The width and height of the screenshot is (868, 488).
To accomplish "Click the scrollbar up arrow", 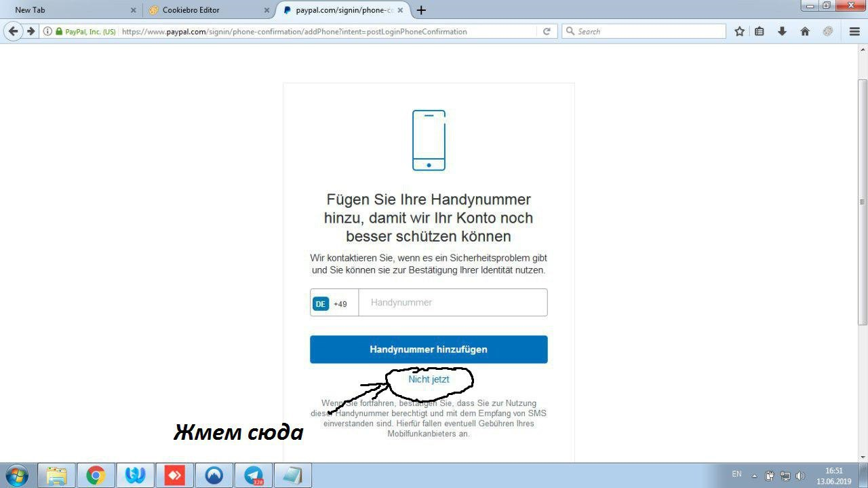I will point(862,51).
